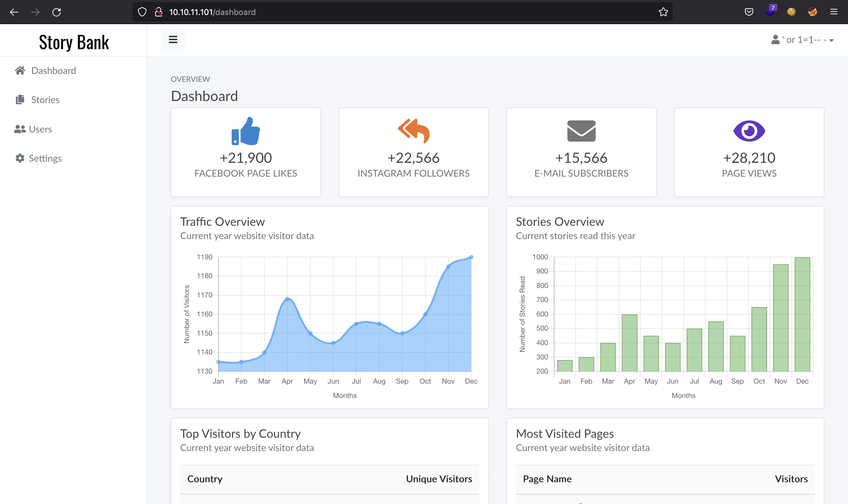Open the Pocket save icon
The image size is (848, 504).
749,12
